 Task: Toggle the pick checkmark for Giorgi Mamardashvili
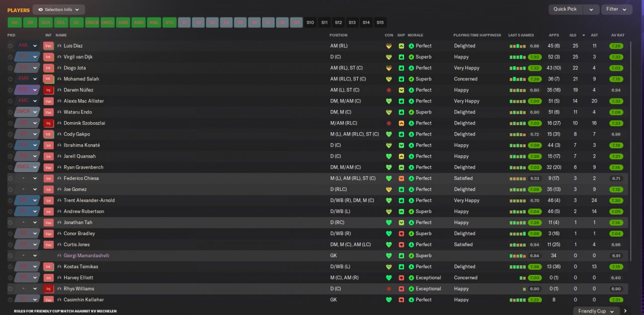10,256
